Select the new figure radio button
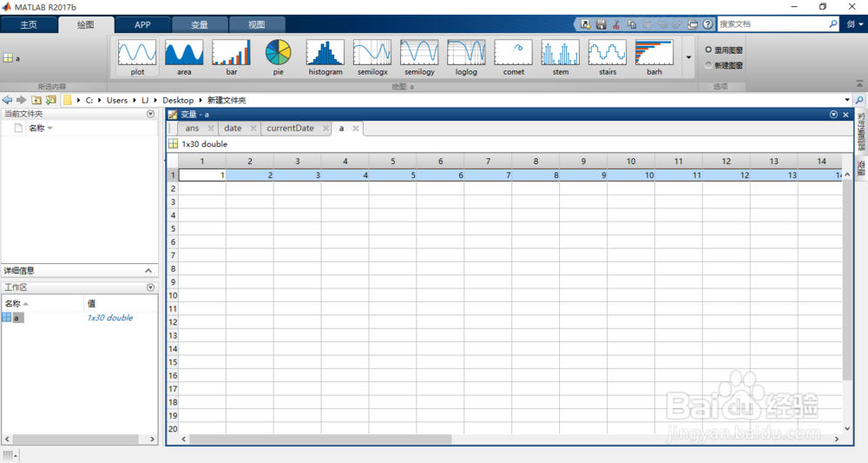The height and width of the screenshot is (463, 868). pyautogui.click(x=708, y=65)
